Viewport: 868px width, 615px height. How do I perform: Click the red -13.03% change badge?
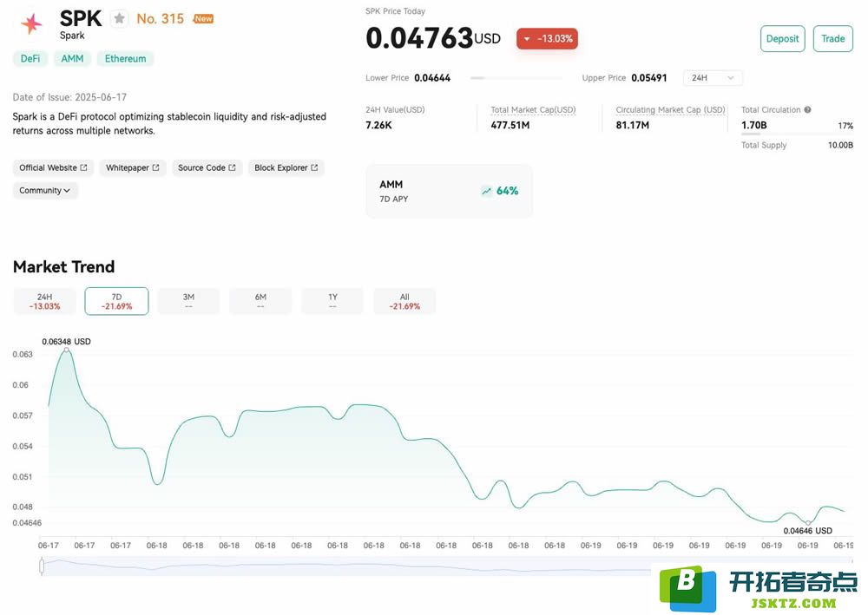point(547,39)
